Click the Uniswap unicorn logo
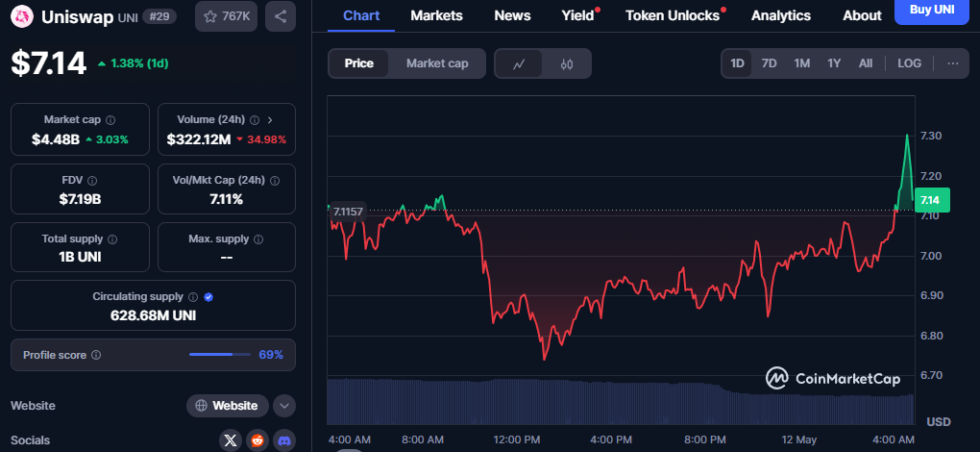Image resolution: width=980 pixels, height=452 pixels. pos(22,16)
